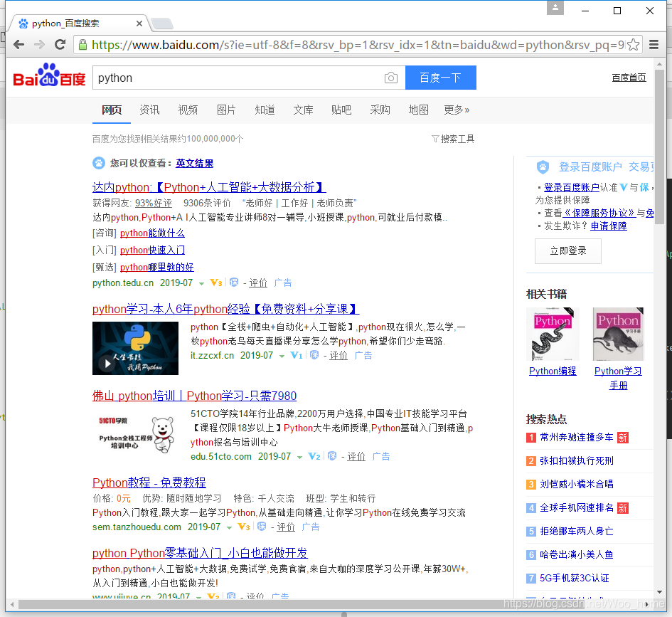
Task: Switch to the 文库 tab
Action: coord(303,110)
